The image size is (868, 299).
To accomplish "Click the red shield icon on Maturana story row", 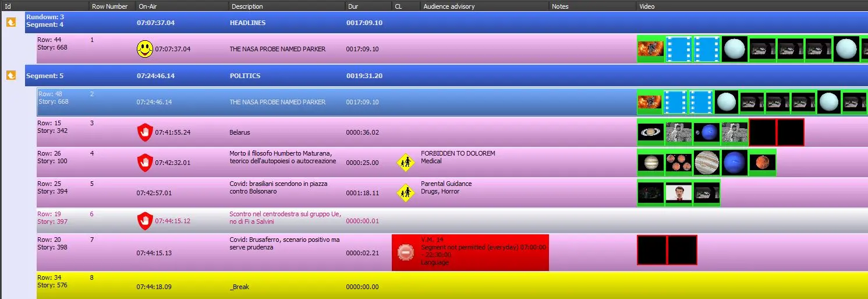I will point(145,163).
